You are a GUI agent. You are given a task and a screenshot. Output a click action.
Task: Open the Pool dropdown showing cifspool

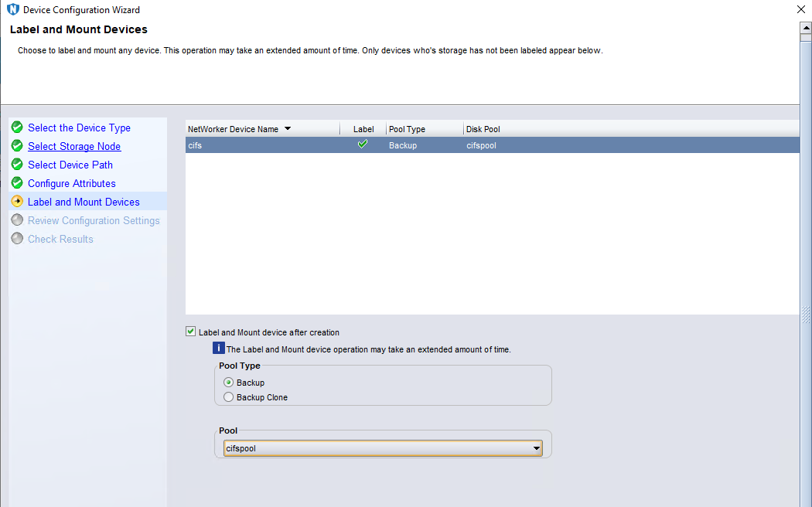click(383, 448)
